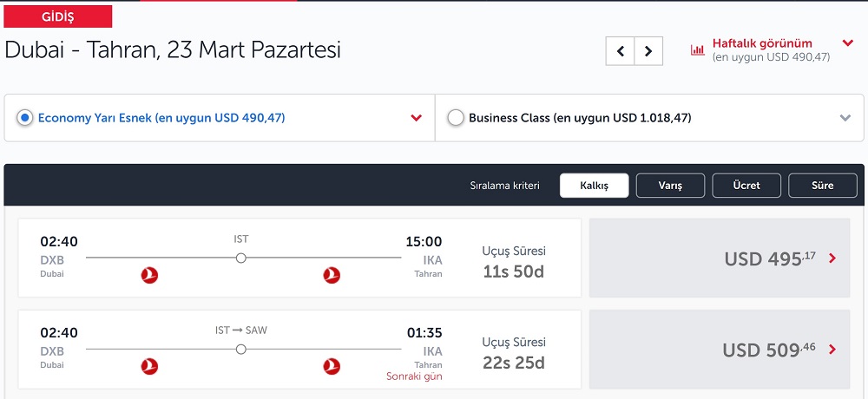
Task: Click first Turkish Airlines logo on 01:35 flight
Action: pos(149,366)
